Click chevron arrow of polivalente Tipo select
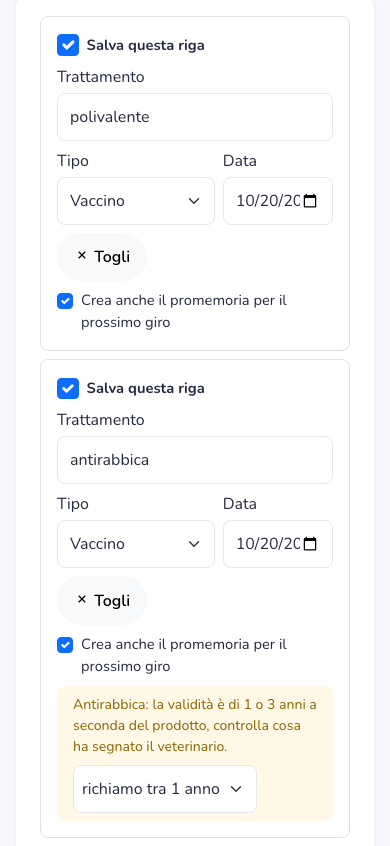 pyautogui.click(x=194, y=201)
